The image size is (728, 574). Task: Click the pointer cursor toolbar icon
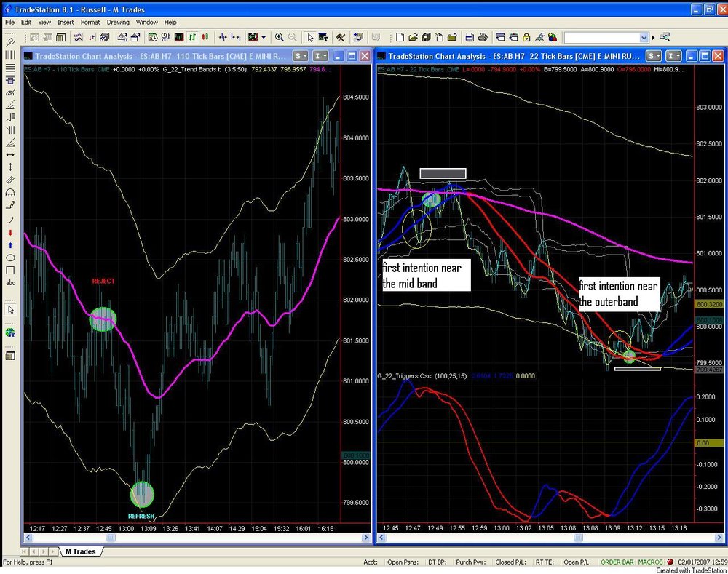tap(309, 37)
